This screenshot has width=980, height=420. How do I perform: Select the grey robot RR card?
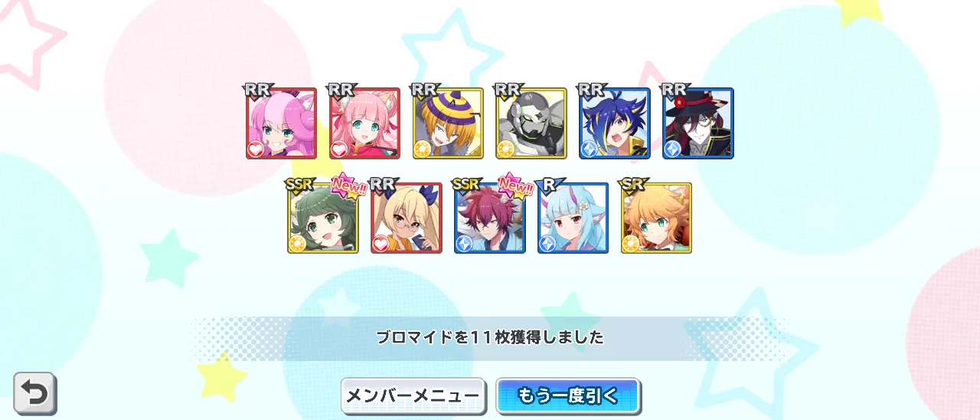tap(531, 123)
